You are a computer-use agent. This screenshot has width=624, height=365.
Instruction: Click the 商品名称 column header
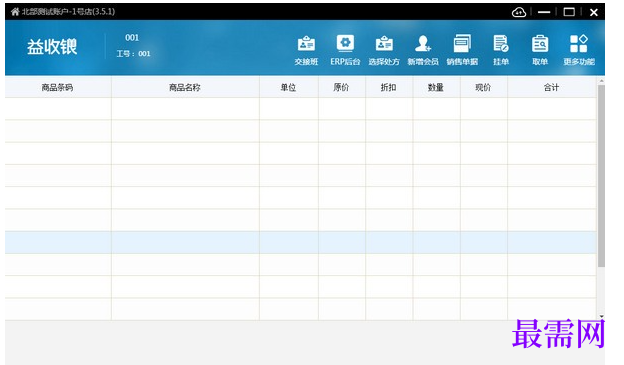click(x=185, y=87)
